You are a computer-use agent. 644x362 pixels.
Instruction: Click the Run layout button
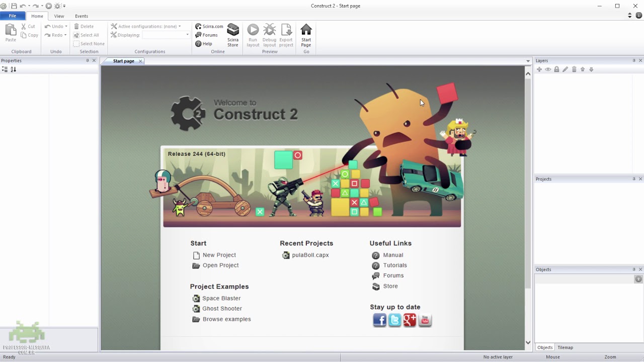[253, 35]
